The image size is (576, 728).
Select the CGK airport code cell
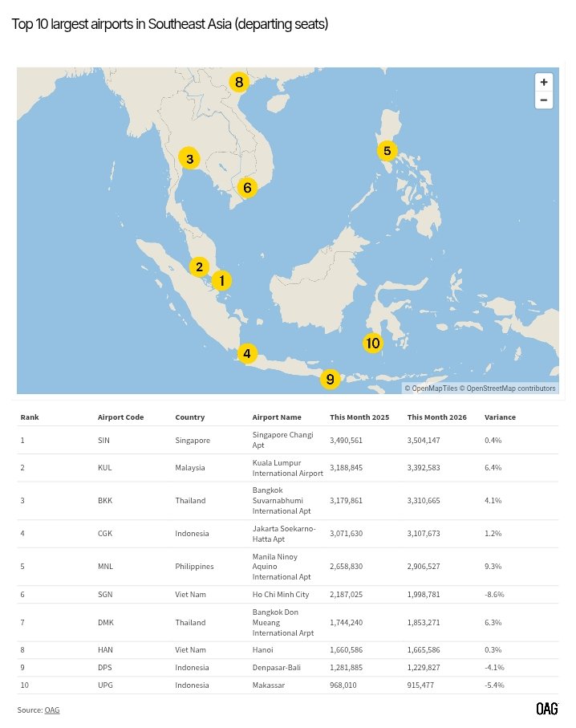(105, 534)
